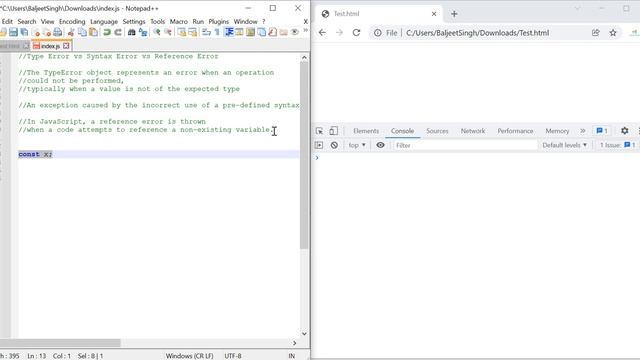
Task: Click the Redo arrow icon
Action: [x=118, y=32]
